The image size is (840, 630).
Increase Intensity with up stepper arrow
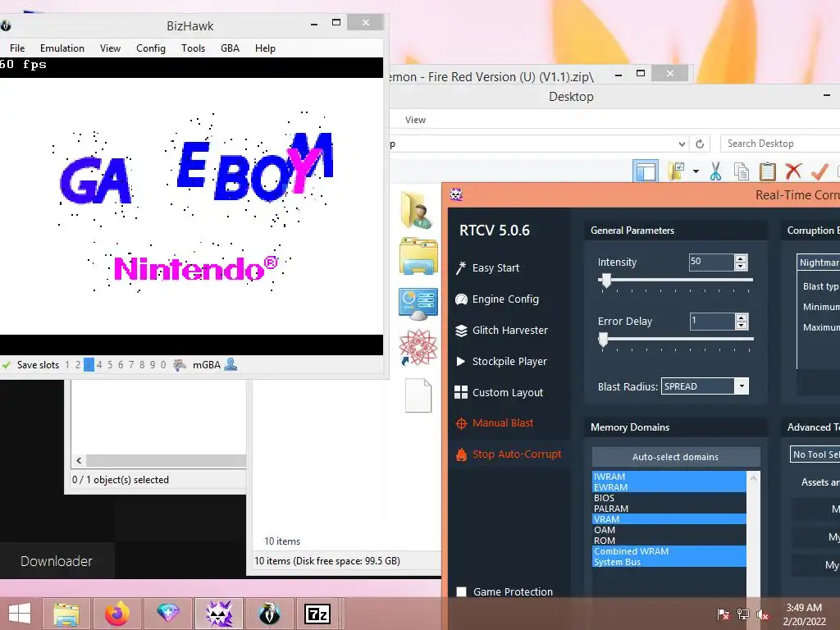tap(741, 258)
